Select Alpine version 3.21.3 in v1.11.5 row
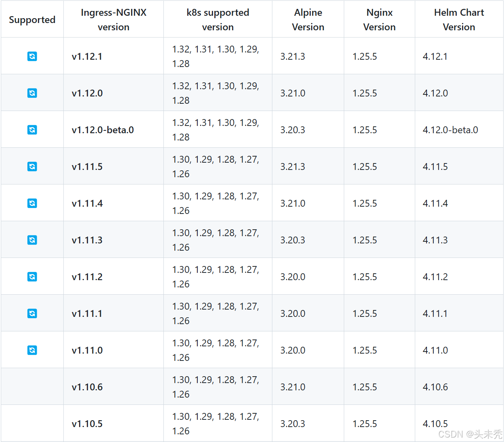504x442 pixels. tap(293, 167)
